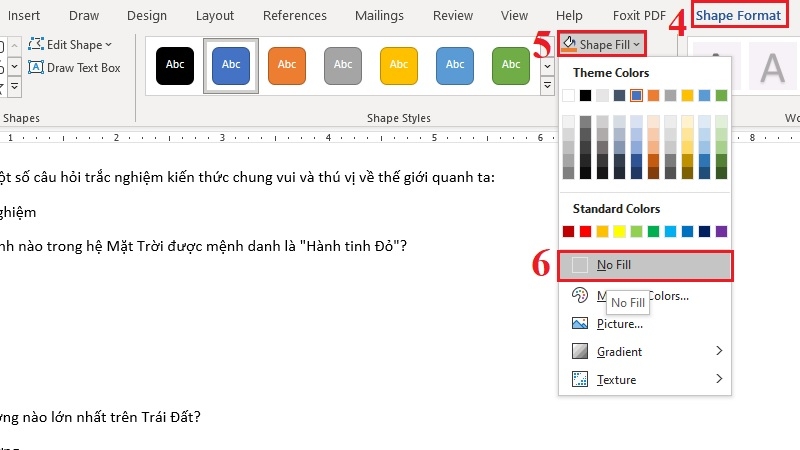
Task: Pick the selected blue theme color
Action: pos(636,95)
